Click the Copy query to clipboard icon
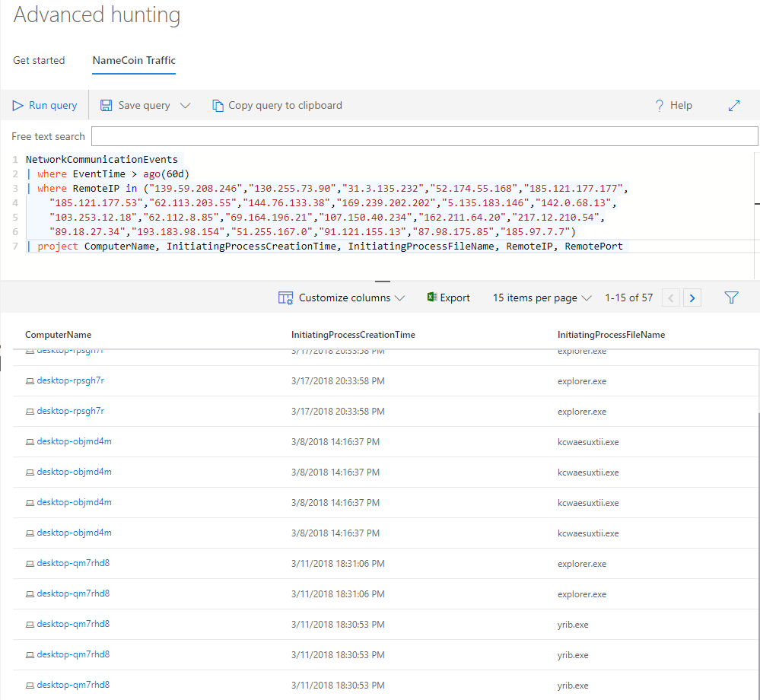 [218, 105]
